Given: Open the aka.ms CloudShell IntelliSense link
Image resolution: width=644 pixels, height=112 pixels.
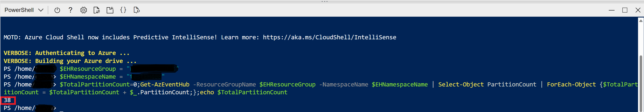Looking at the screenshot, I should tap(329, 37).
